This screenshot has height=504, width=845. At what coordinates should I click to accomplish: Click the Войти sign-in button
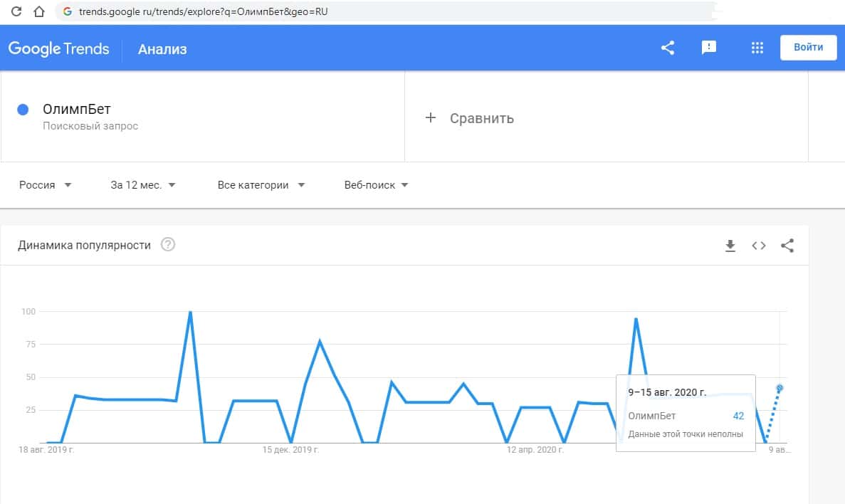[x=808, y=48]
